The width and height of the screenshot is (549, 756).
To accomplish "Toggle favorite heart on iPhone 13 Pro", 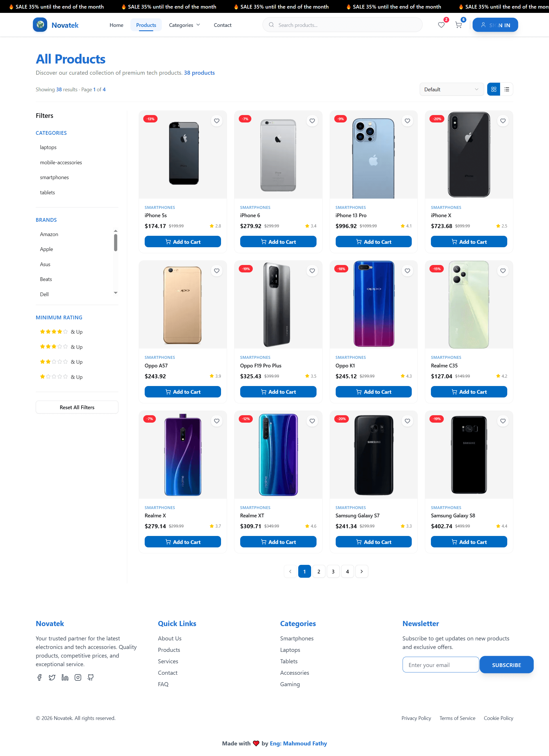I will click(x=407, y=121).
